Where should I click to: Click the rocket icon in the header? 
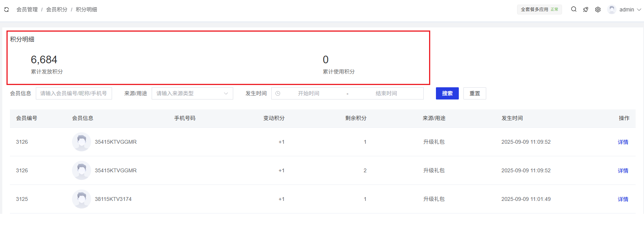click(x=586, y=10)
